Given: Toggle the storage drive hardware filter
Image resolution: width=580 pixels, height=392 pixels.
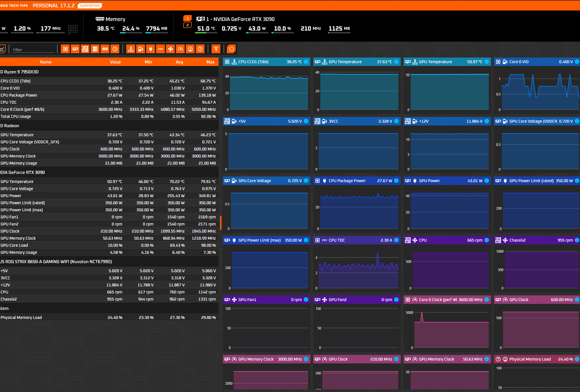Looking at the screenshot, I should [95, 49].
